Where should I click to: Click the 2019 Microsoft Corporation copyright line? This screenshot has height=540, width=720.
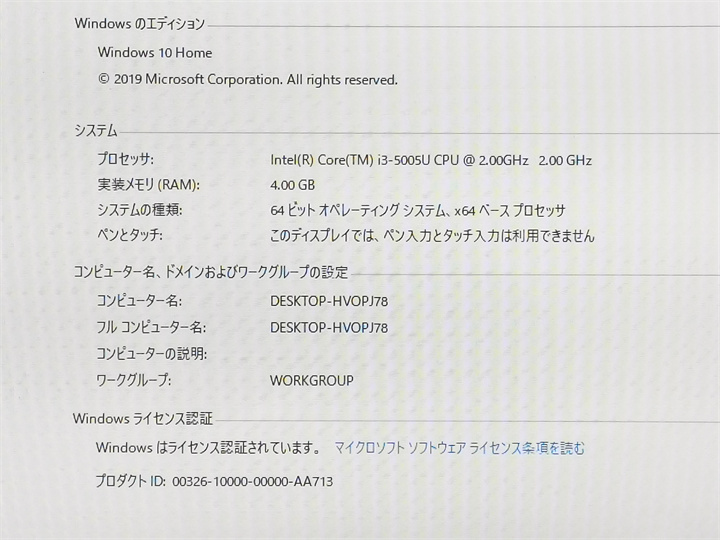[248, 80]
